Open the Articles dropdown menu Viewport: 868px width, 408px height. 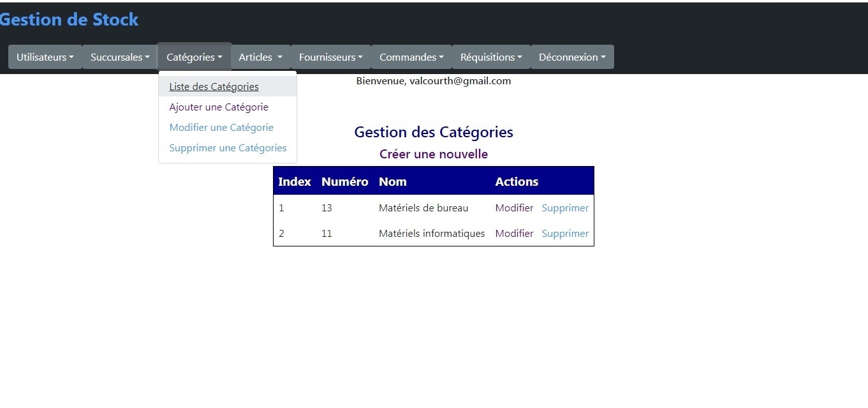260,57
